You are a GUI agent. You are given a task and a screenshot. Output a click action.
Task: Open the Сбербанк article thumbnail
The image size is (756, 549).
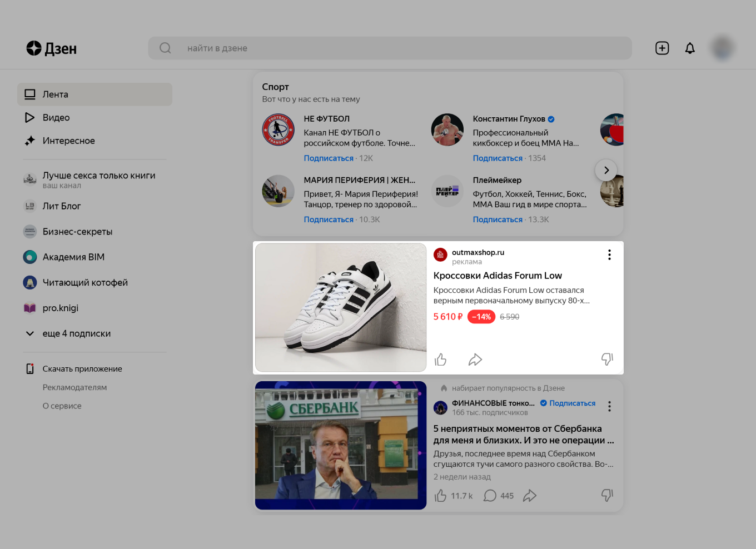click(341, 445)
